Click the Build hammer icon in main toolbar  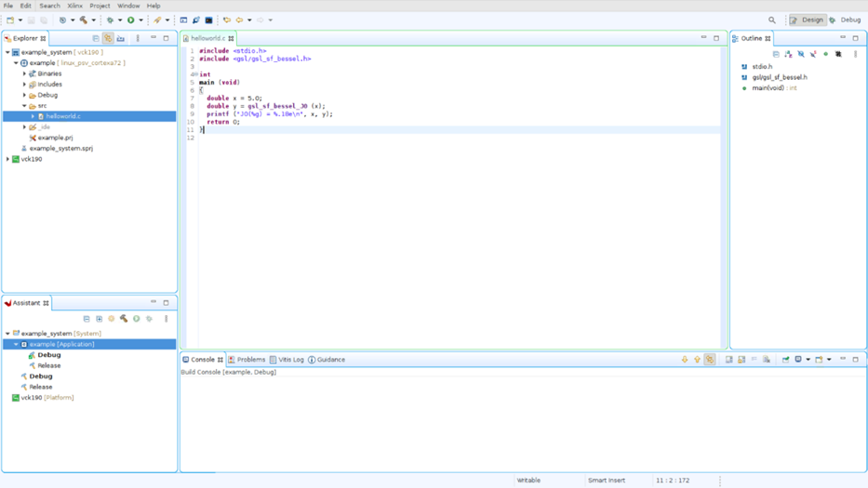coord(84,20)
